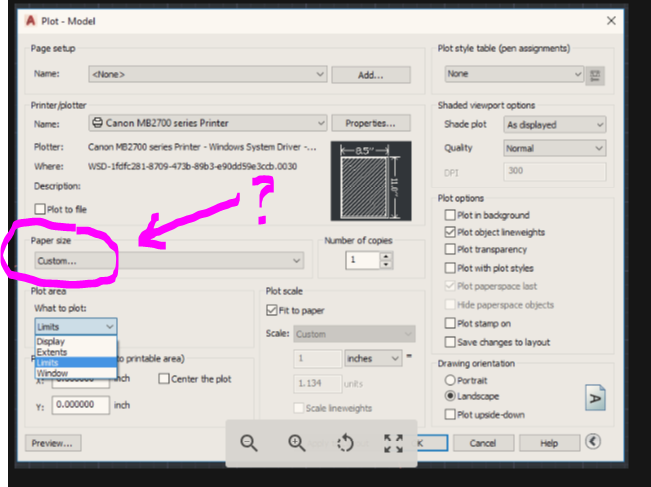
Task: Open the printer Name dropdown showing Canon MB2700
Action: [x=208, y=123]
